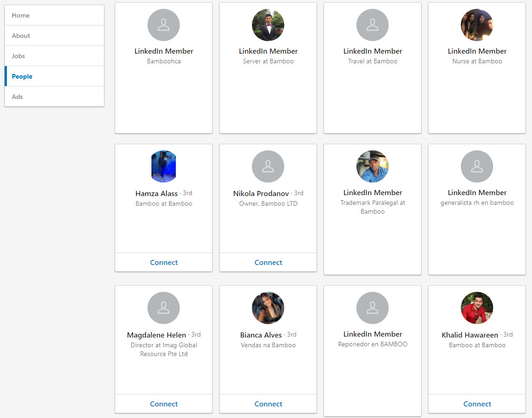532x418 pixels.
Task: Click 'Vendas na Bamboo' headline
Action: (x=268, y=345)
